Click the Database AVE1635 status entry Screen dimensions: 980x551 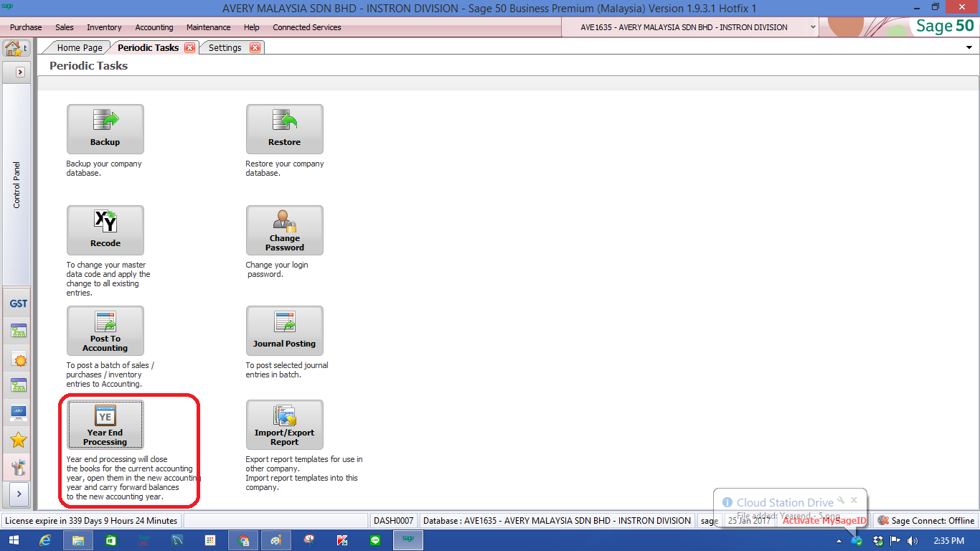(x=557, y=521)
